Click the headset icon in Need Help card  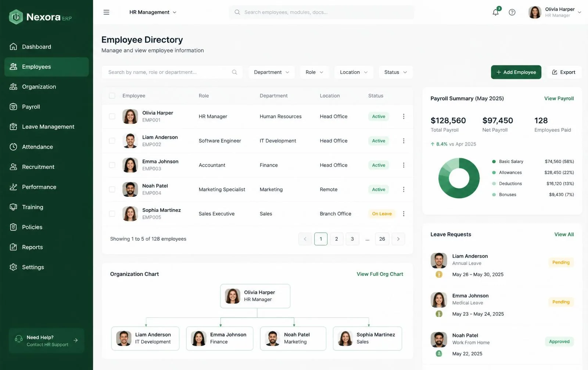18,339
